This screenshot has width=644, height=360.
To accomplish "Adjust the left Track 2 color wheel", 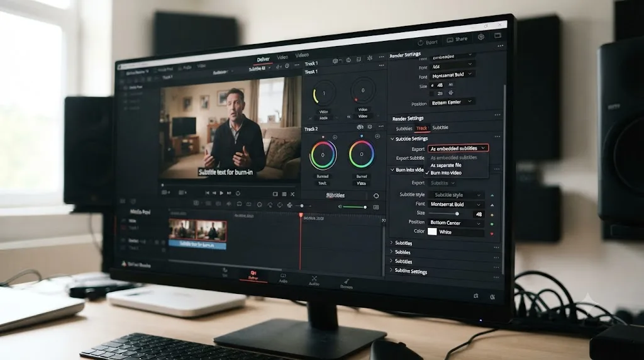I will click(323, 155).
